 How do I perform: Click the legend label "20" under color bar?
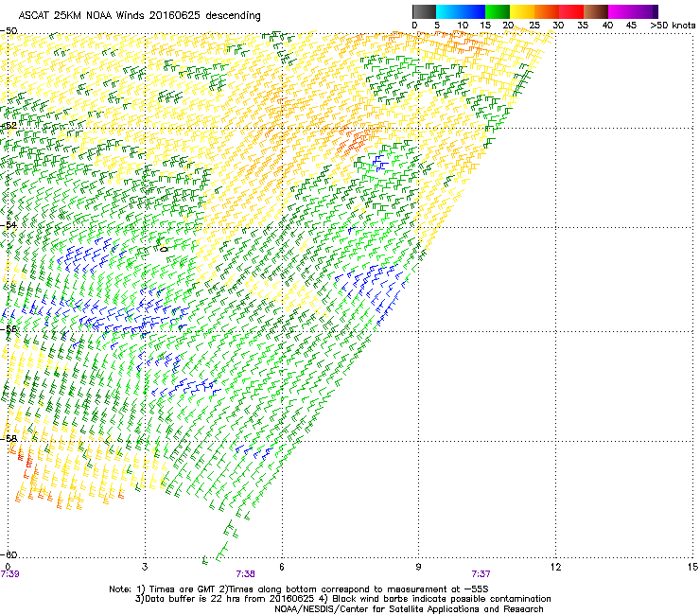[x=508, y=26]
